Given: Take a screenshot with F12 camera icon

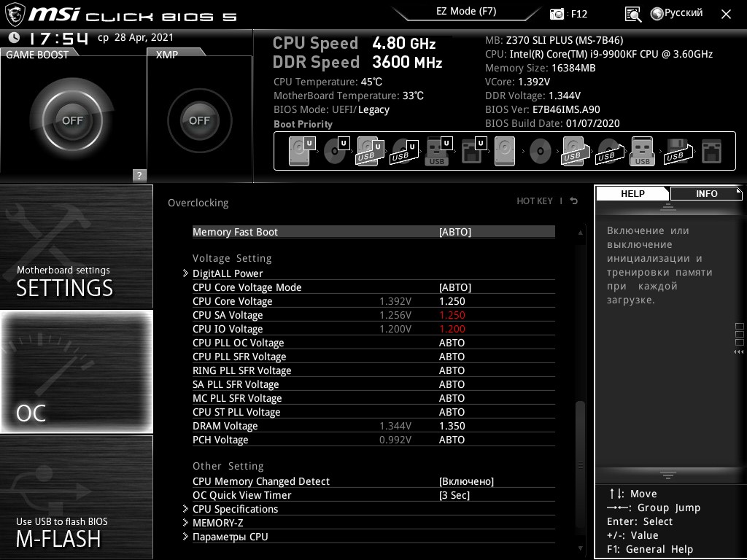Looking at the screenshot, I should 557,14.
